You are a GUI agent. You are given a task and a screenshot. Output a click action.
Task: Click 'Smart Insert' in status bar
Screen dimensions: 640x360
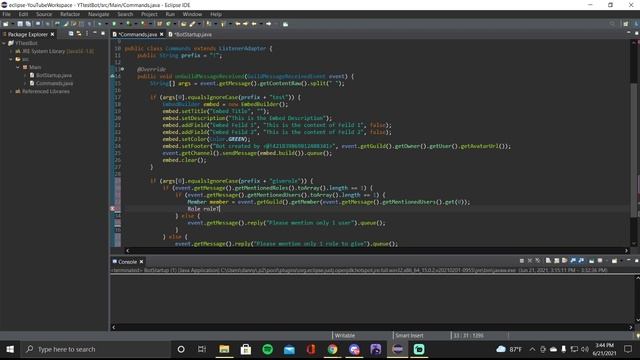[x=409, y=336]
